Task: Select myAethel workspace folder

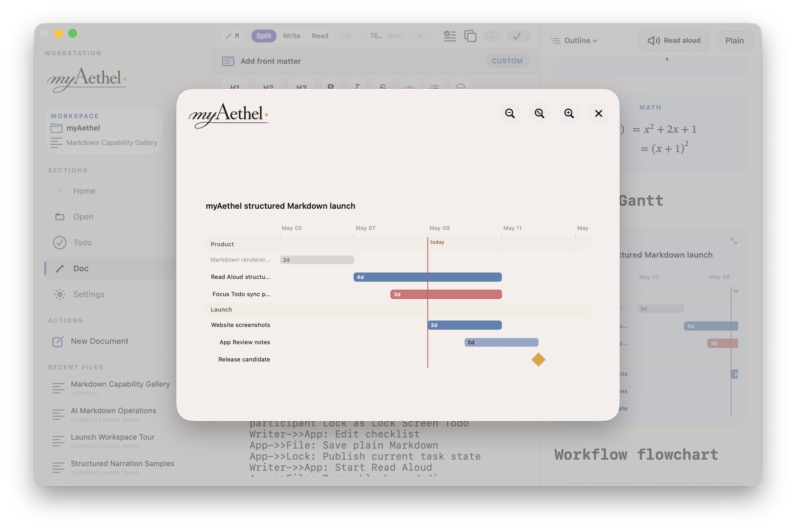Action: 75,128
